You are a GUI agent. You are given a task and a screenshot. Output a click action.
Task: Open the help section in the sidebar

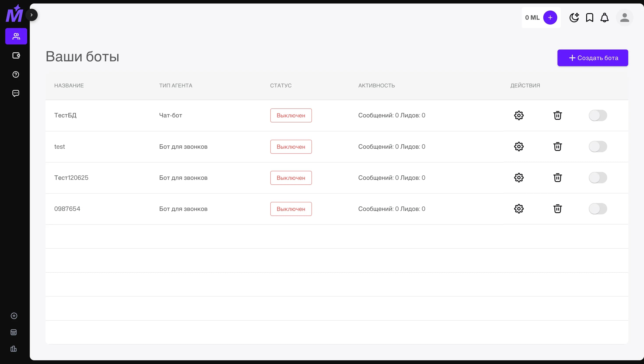[x=16, y=74]
